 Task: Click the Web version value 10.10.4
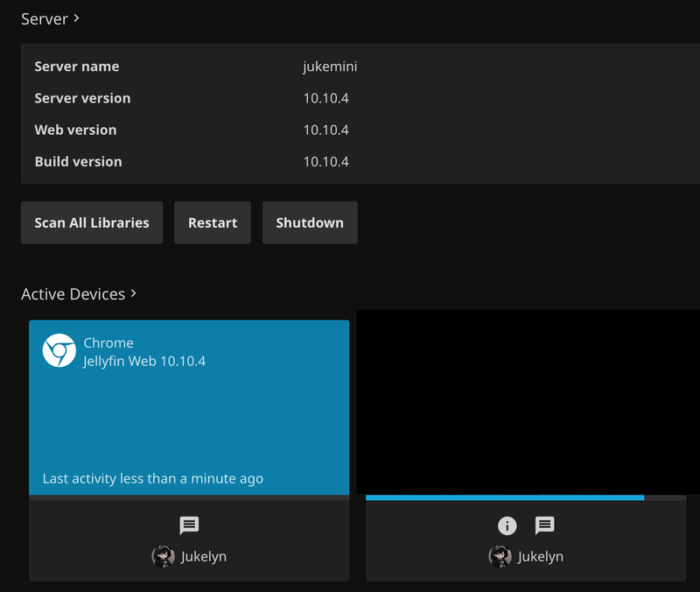tap(325, 130)
